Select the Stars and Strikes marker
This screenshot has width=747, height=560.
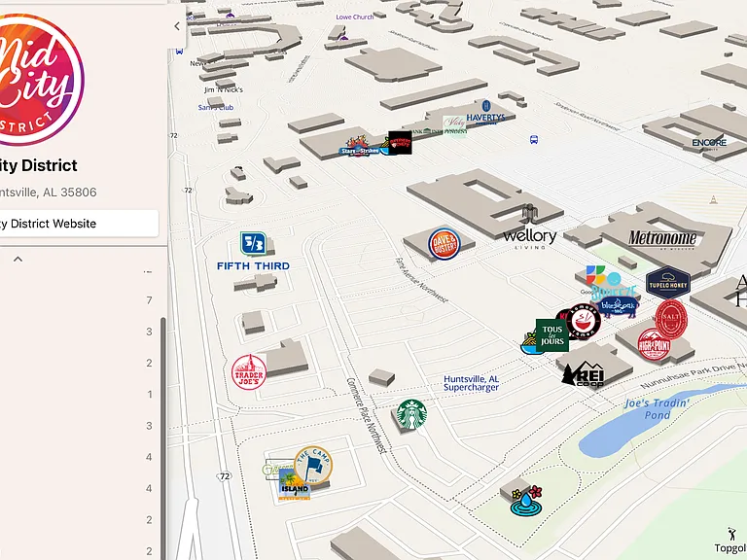click(x=360, y=146)
